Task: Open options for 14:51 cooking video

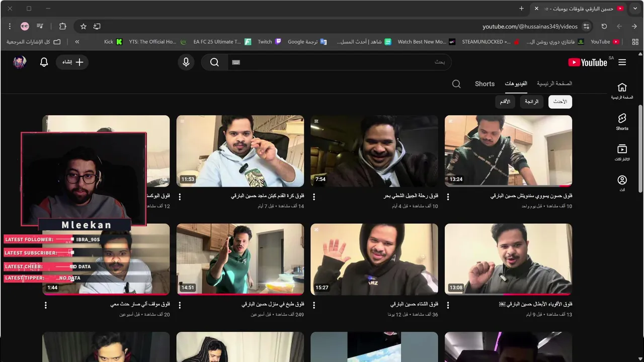Action: coord(180,305)
